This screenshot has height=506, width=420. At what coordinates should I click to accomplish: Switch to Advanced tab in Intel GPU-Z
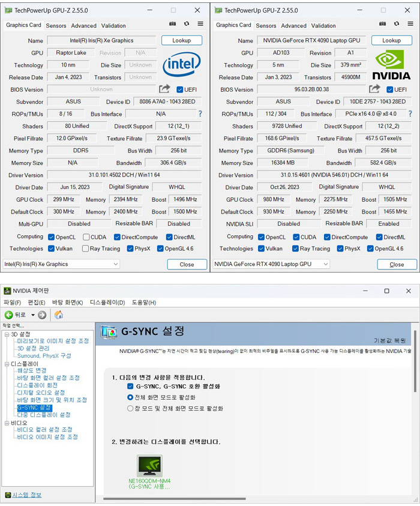[83, 25]
